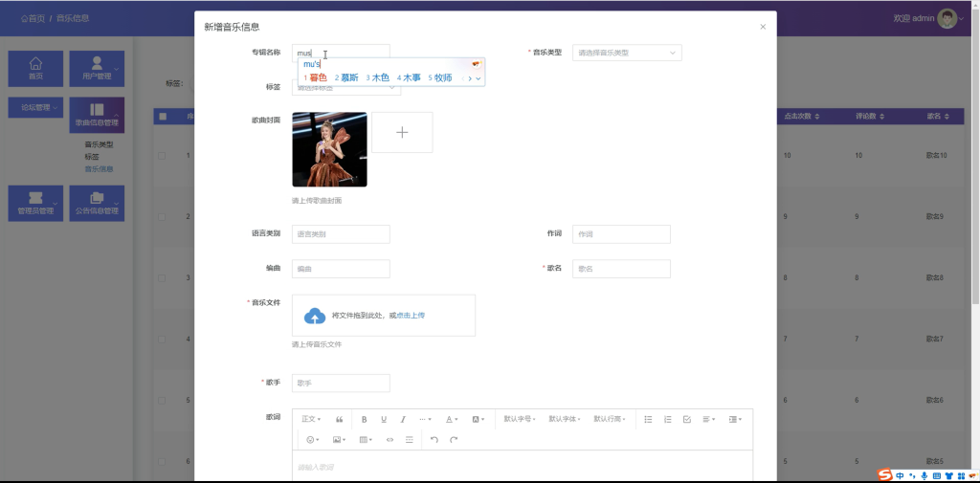Open 音乐类型 submenu item in sidebar

pyautogui.click(x=99, y=144)
